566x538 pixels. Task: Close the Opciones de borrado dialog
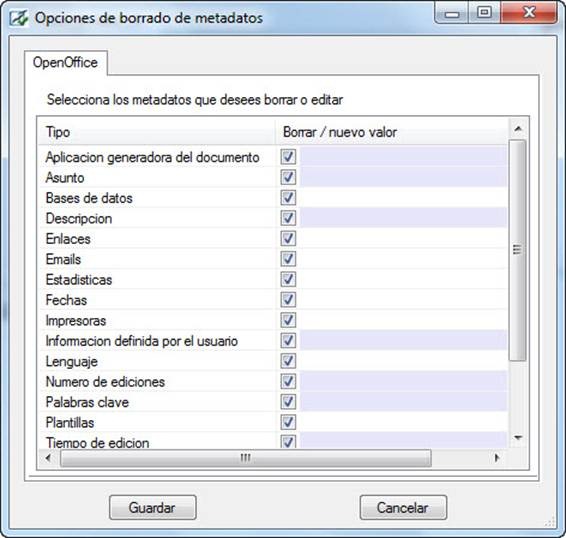point(529,12)
